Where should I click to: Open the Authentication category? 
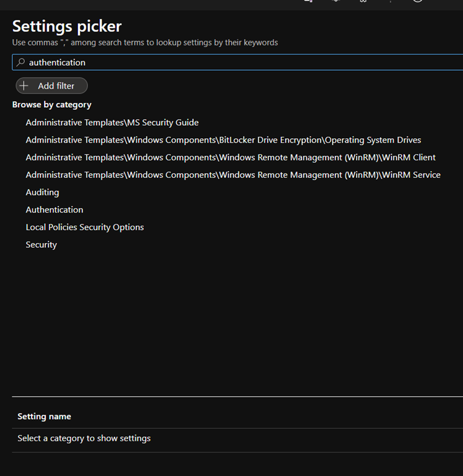(55, 209)
